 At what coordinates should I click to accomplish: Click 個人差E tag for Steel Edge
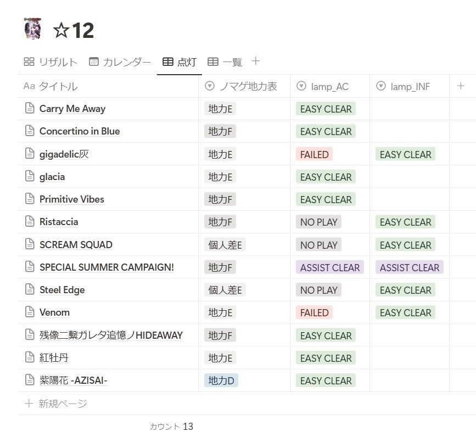[x=225, y=290]
